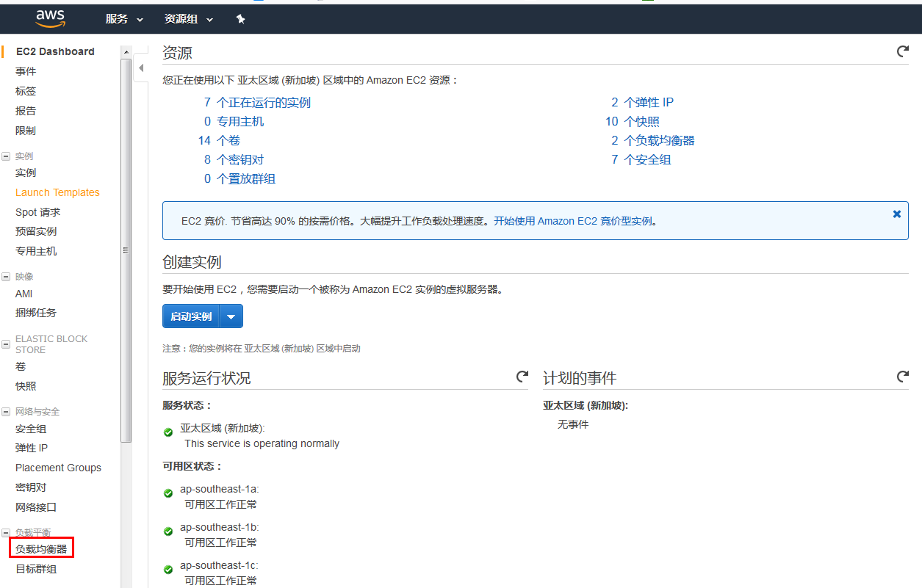Viewport: 922px width, 588px height.
Task: Open 安全组 in the sidebar
Action: point(31,429)
